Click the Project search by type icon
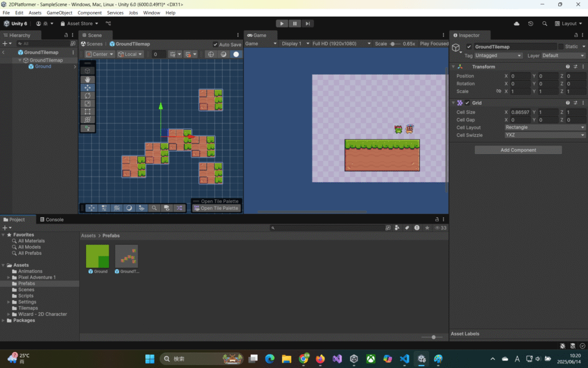 coord(397,228)
